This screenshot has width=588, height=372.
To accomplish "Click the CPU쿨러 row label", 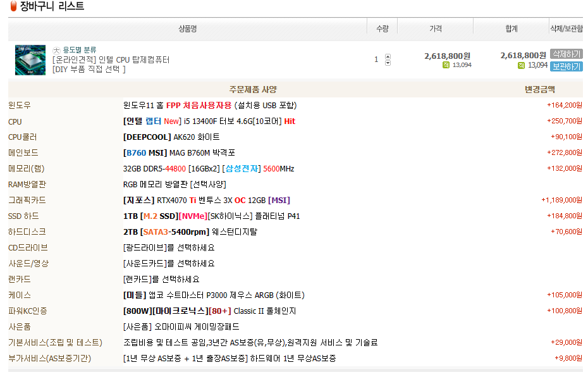I will coord(23,137).
